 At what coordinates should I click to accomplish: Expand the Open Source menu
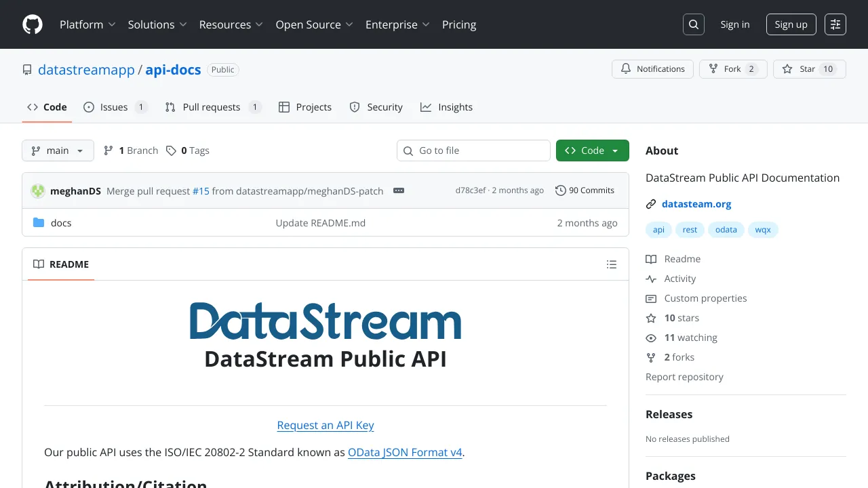(315, 24)
